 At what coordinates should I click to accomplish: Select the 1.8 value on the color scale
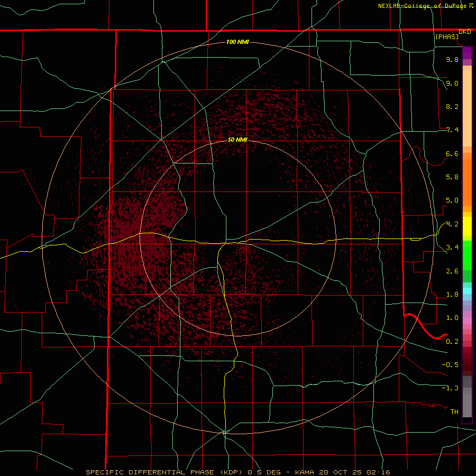pyautogui.click(x=452, y=295)
